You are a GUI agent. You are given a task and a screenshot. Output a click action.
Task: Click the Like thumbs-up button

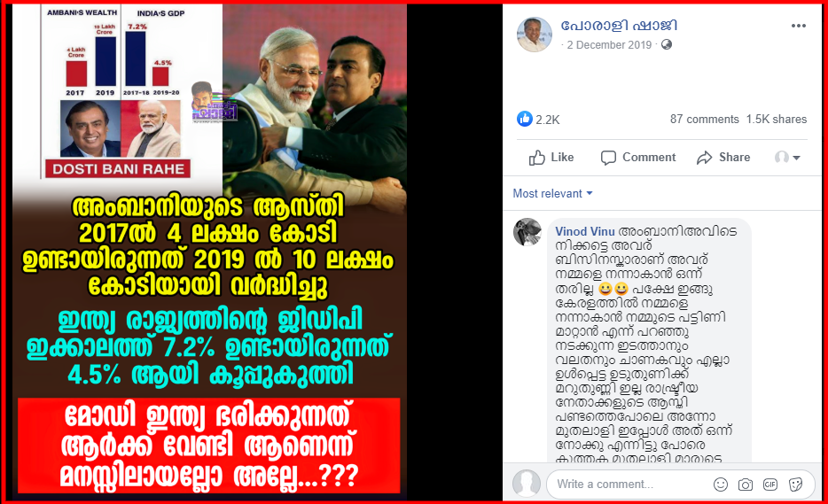[x=551, y=158]
